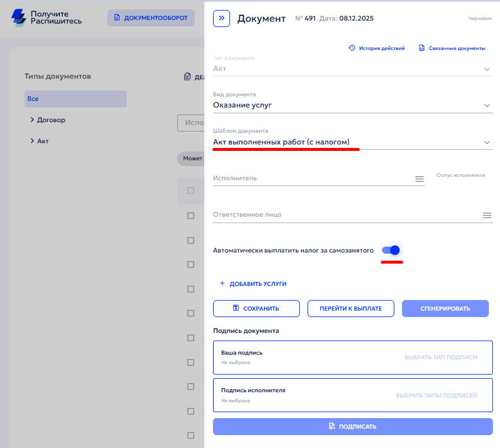Open the Ответственное лицо list icon
The width and height of the screenshot is (500, 448).
coord(487,215)
